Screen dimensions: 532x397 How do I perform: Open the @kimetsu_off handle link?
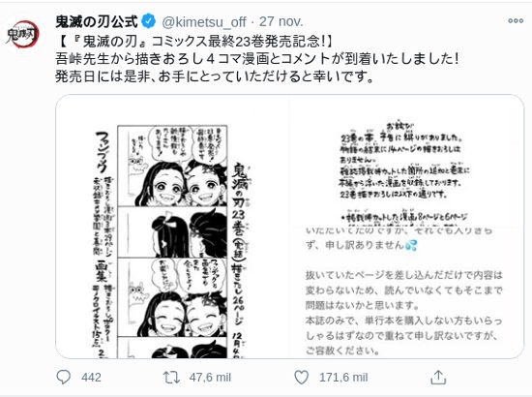click(204, 21)
